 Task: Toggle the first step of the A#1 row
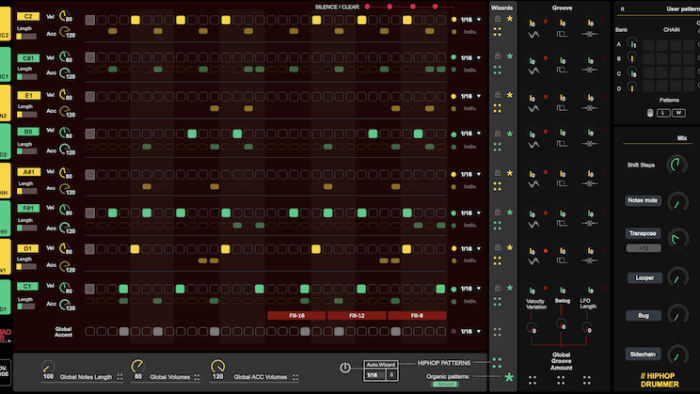coord(90,174)
